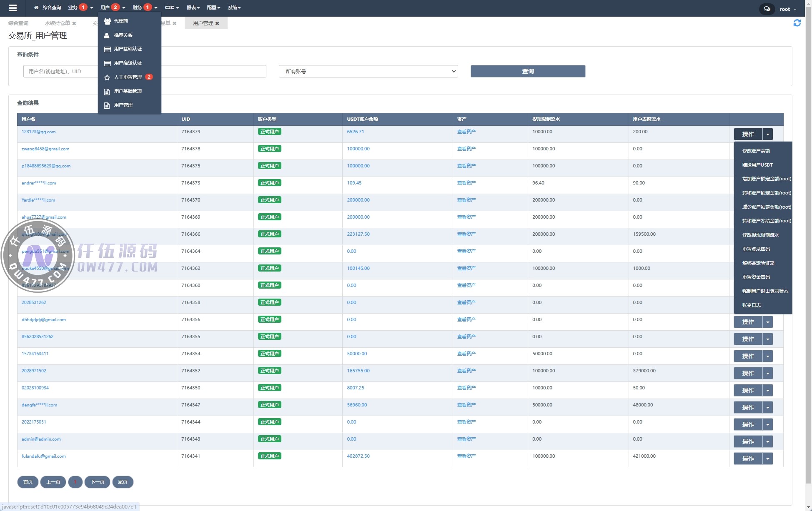Expand 操作 dropdown arrow for admin@admin.com
The height and width of the screenshot is (511, 812).
pos(767,441)
